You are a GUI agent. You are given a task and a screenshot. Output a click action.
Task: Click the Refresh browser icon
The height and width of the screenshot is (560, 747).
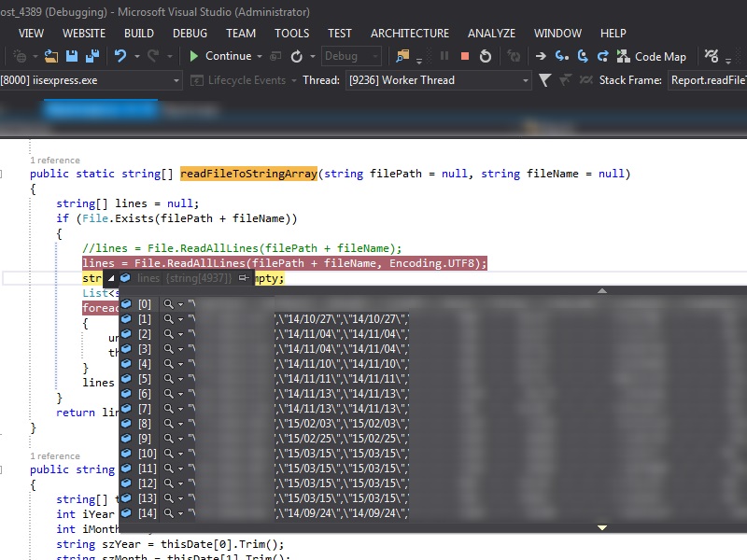(296, 57)
